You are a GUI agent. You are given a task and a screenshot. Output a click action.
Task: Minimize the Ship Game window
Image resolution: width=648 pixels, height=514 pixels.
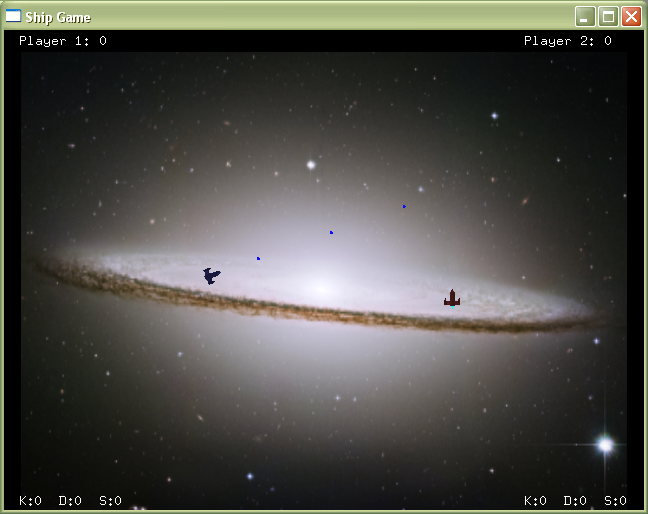pos(585,17)
